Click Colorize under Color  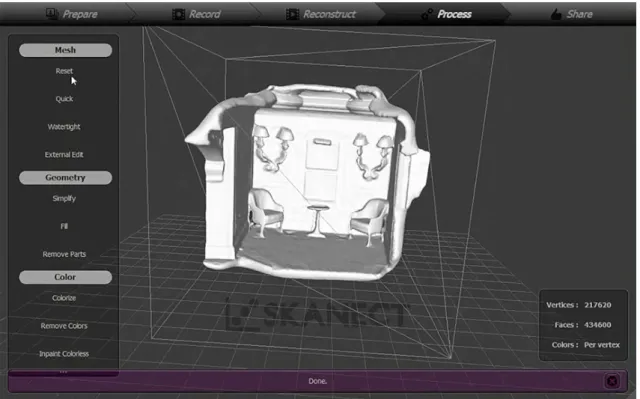[64, 298]
